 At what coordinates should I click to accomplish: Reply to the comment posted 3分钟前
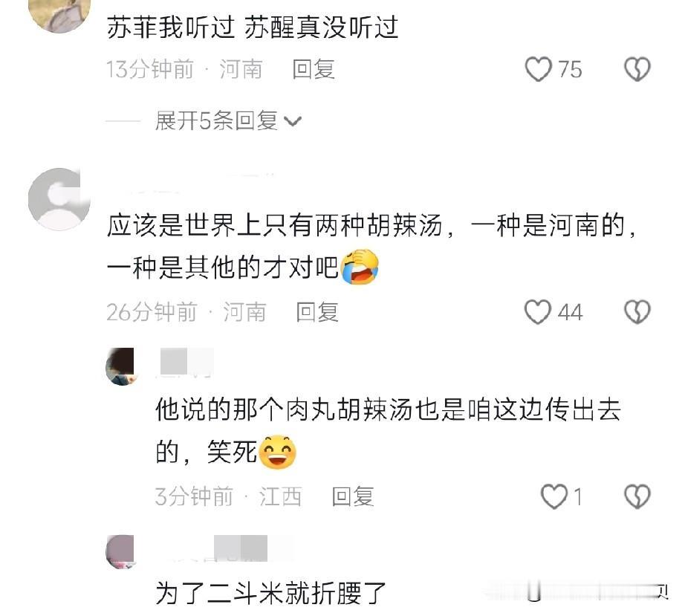click(x=353, y=496)
